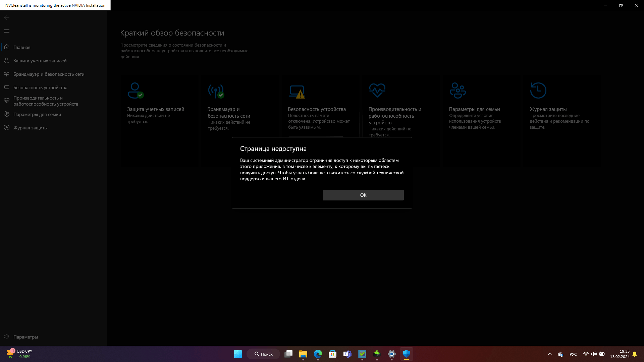
Task: Toggle the hamburger navigation menu
Action: pos(7,31)
